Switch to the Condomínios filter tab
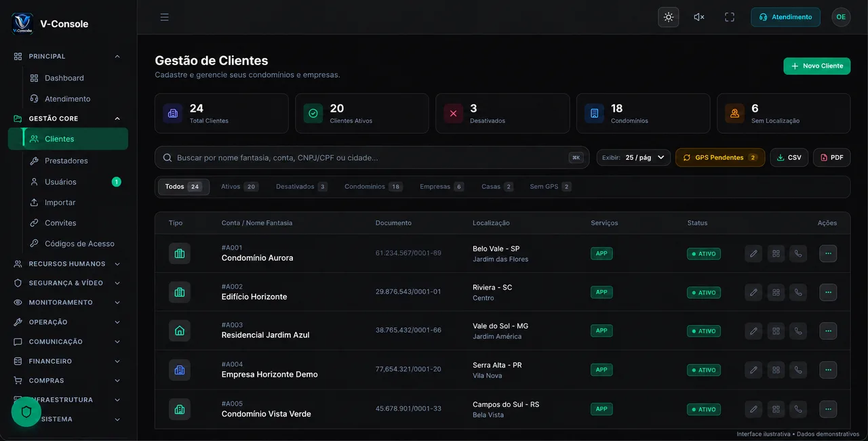 coord(373,187)
